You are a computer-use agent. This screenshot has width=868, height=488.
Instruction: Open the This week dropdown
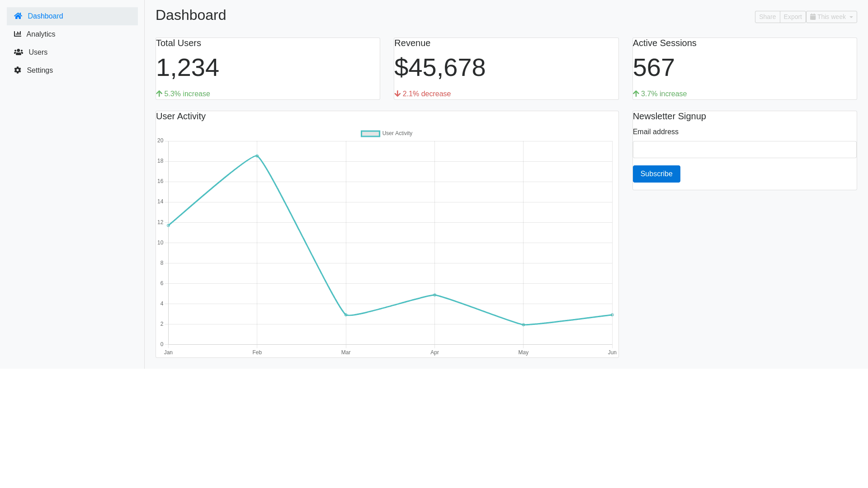click(x=831, y=17)
